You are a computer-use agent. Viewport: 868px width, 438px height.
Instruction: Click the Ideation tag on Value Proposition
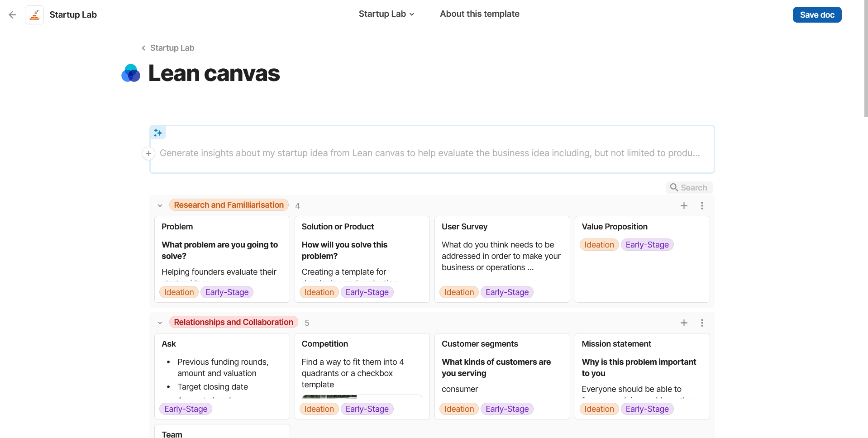[x=599, y=245]
